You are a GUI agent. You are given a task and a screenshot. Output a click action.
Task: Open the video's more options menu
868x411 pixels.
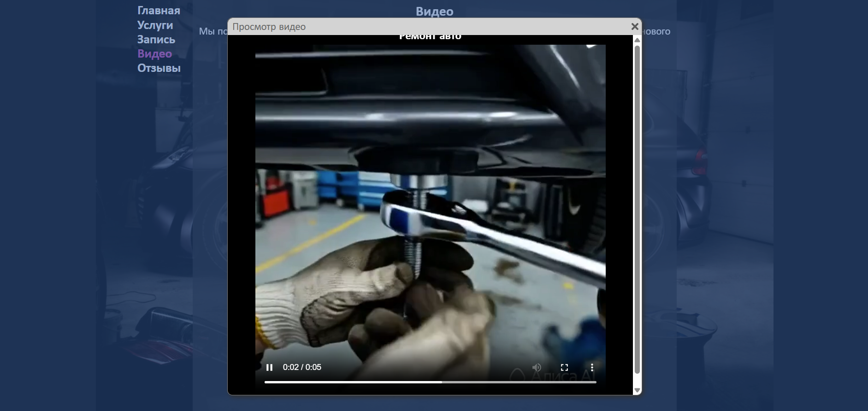pyautogui.click(x=592, y=367)
